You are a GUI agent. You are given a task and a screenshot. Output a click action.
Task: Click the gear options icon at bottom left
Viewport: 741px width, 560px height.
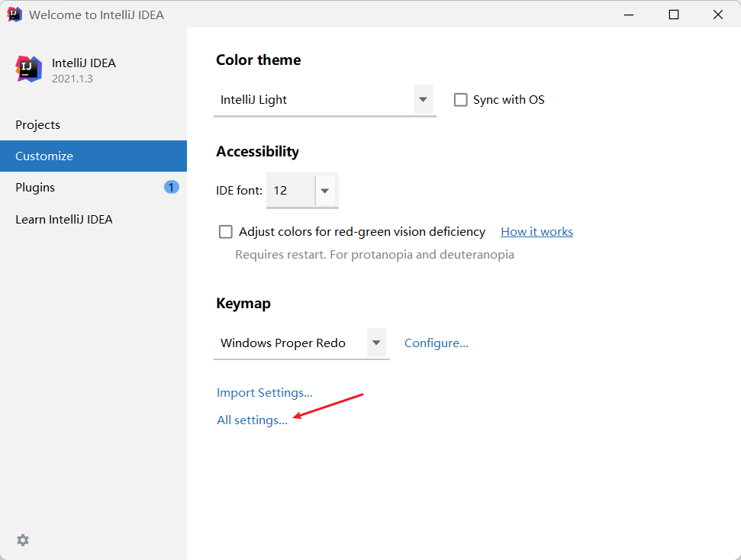coord(23,540)
